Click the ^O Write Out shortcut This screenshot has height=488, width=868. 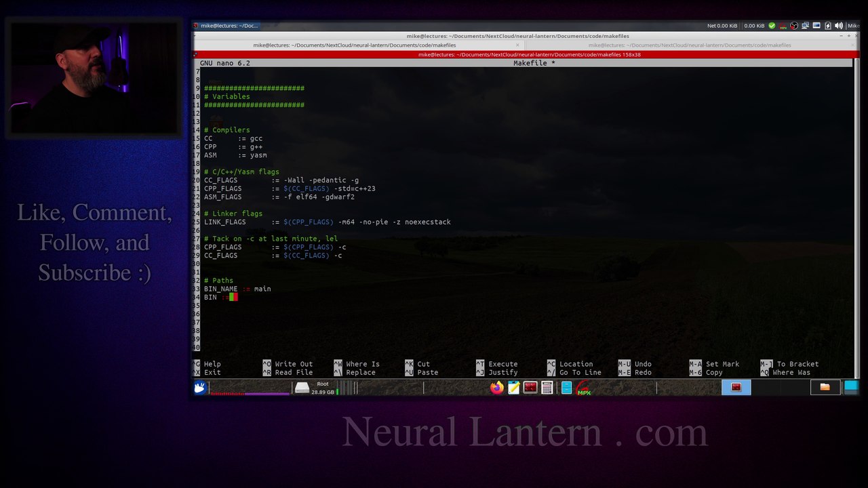coord(288,364)
